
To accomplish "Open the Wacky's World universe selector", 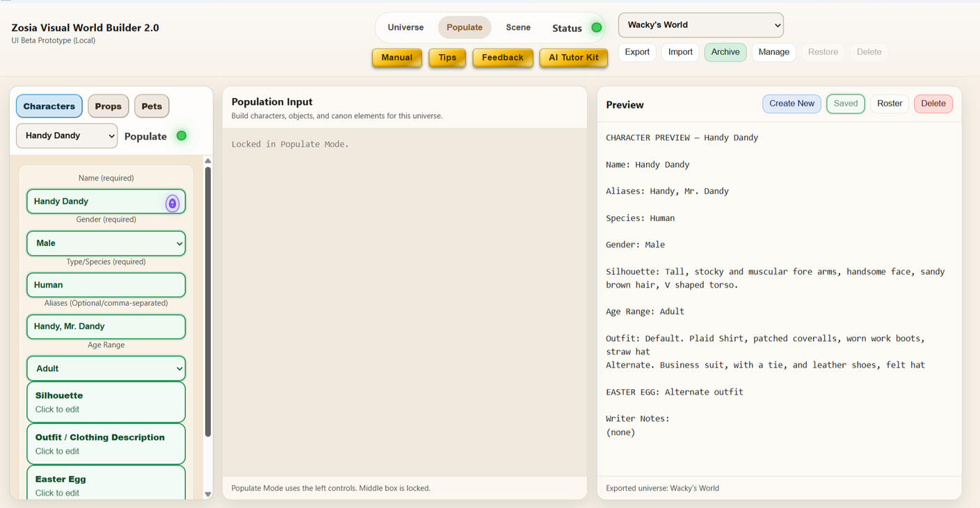I will 700,24.
